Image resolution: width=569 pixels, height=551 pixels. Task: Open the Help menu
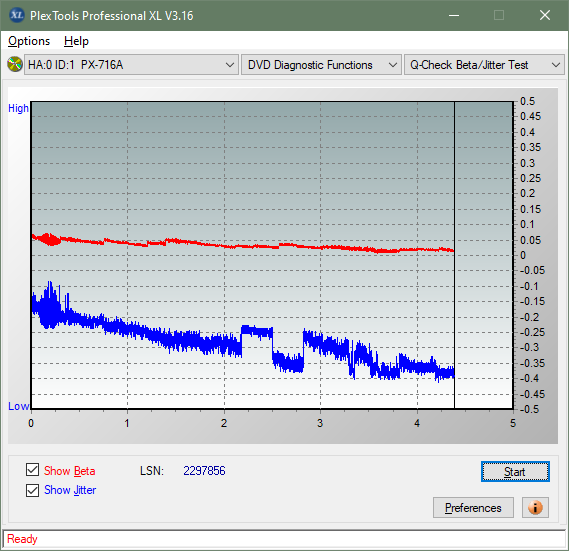[76, 41]
